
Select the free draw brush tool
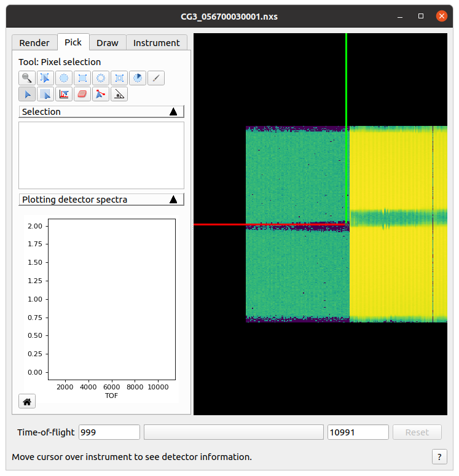click(x=156, y=78)
